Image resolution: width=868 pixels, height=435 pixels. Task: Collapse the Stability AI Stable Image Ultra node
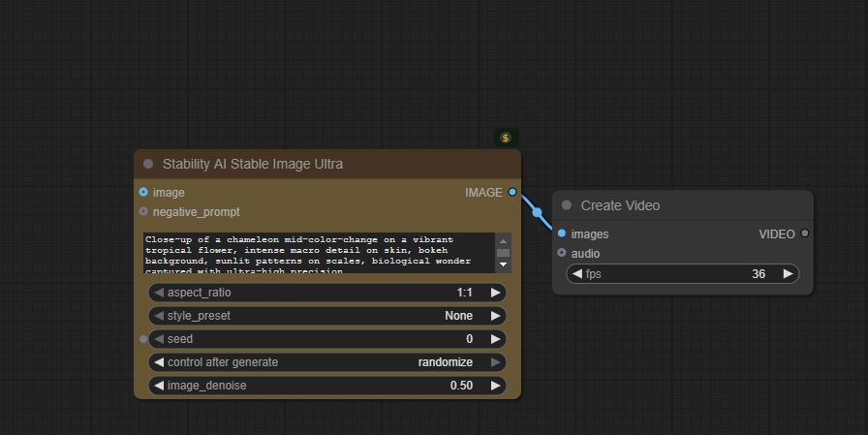click(x=148, y=165)
